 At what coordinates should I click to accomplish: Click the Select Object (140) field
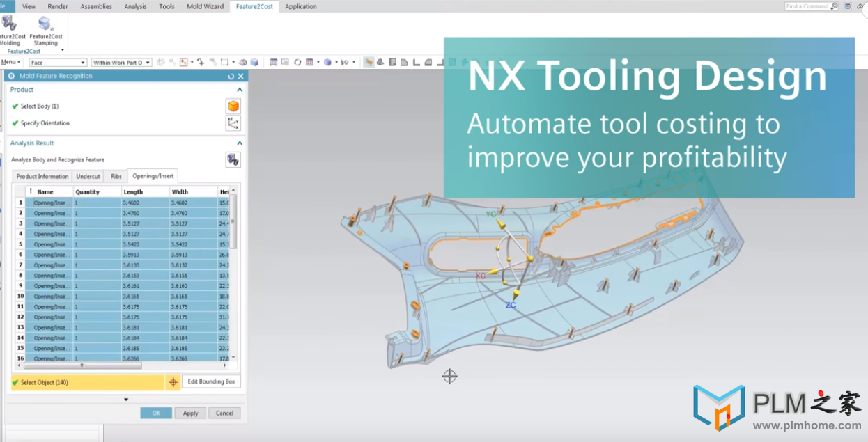[88, 382]
